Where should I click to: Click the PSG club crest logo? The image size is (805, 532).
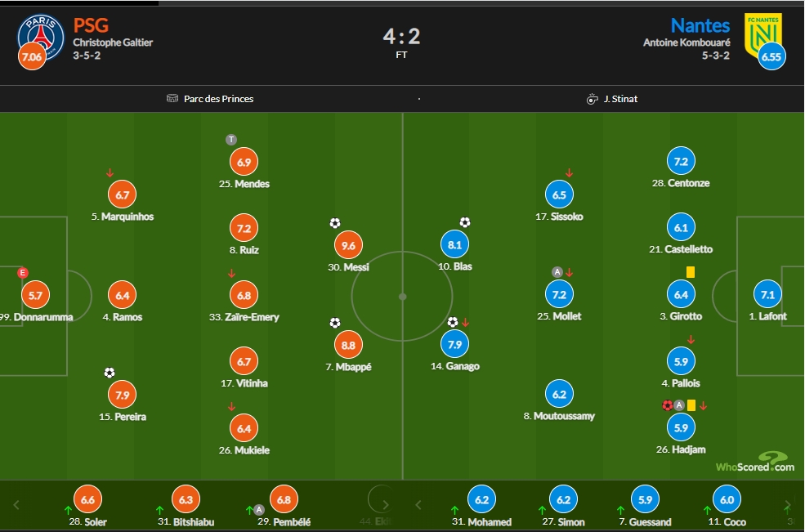[x=41, y=37]
